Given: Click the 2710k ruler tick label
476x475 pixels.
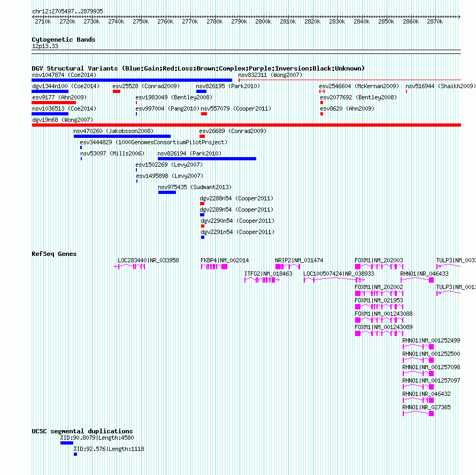Looking at the screenshot, I should pos(43,21).
